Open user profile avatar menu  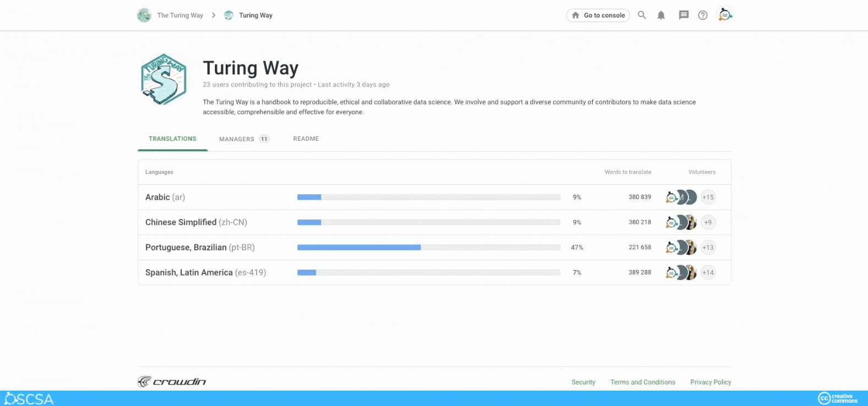(725, 15)
